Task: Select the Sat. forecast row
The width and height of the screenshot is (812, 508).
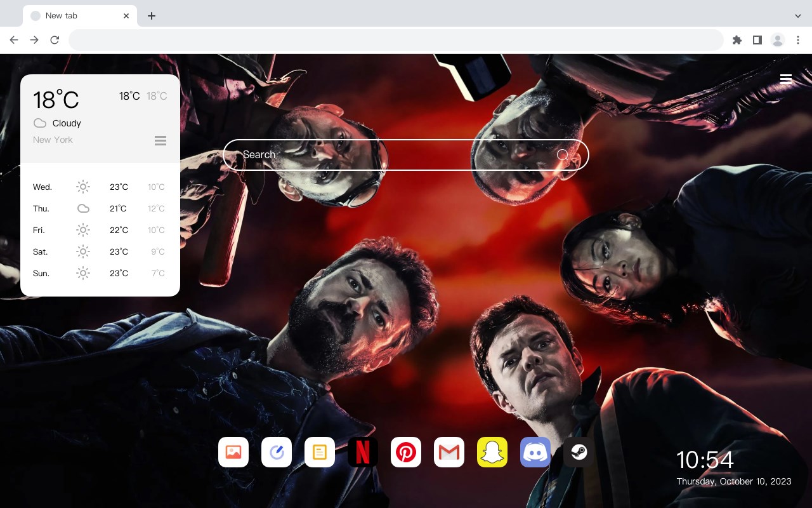Action: 100,251
